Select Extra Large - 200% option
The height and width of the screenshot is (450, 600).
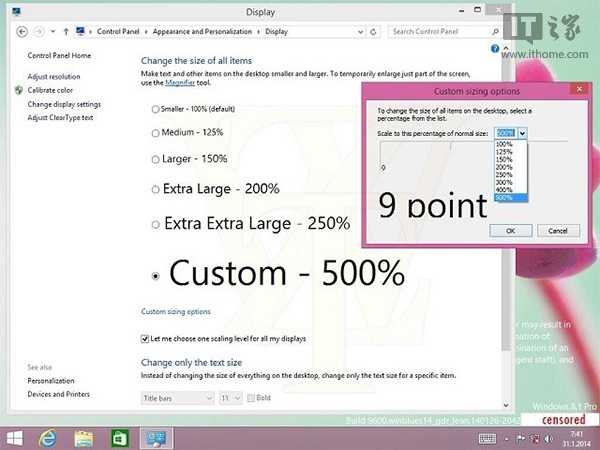click(x=155, y=189)
